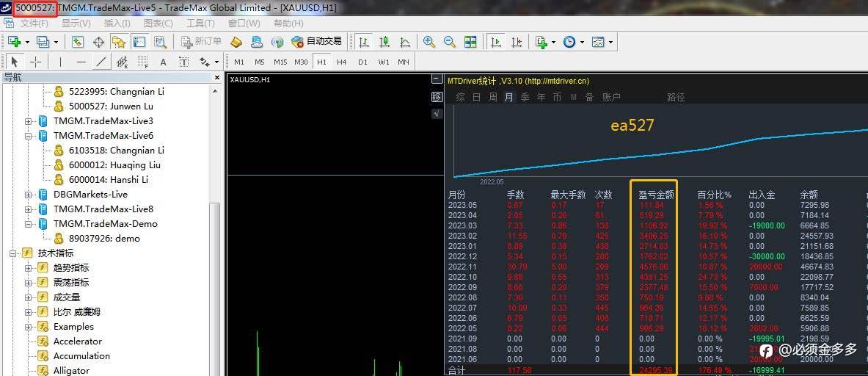Expand the 趋势指标 folder
Image resolution: width=868 pixels, height=376 pixels.
(x=28, y=268)
